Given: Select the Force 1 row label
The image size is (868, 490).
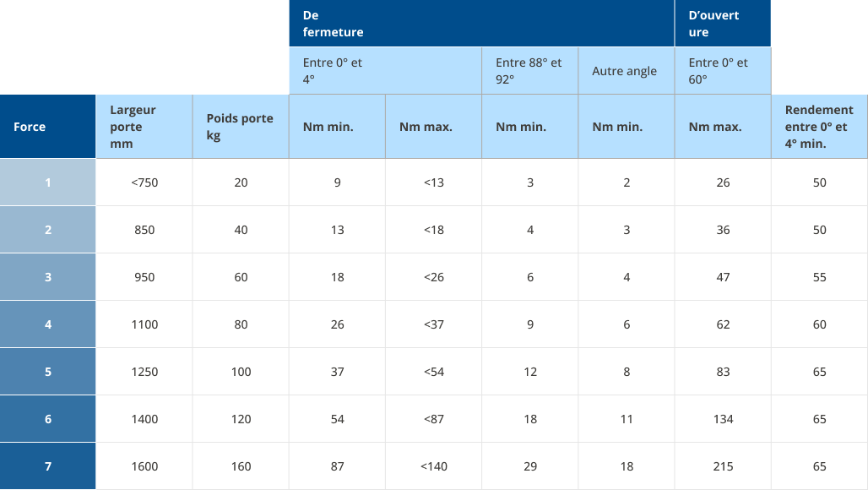Looking at the screenshot, I should click(x=48, y=182).
